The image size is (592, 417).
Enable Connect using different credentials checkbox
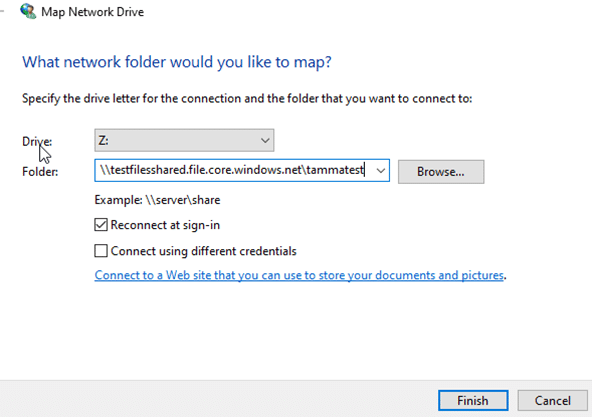(x=101, y=251)
